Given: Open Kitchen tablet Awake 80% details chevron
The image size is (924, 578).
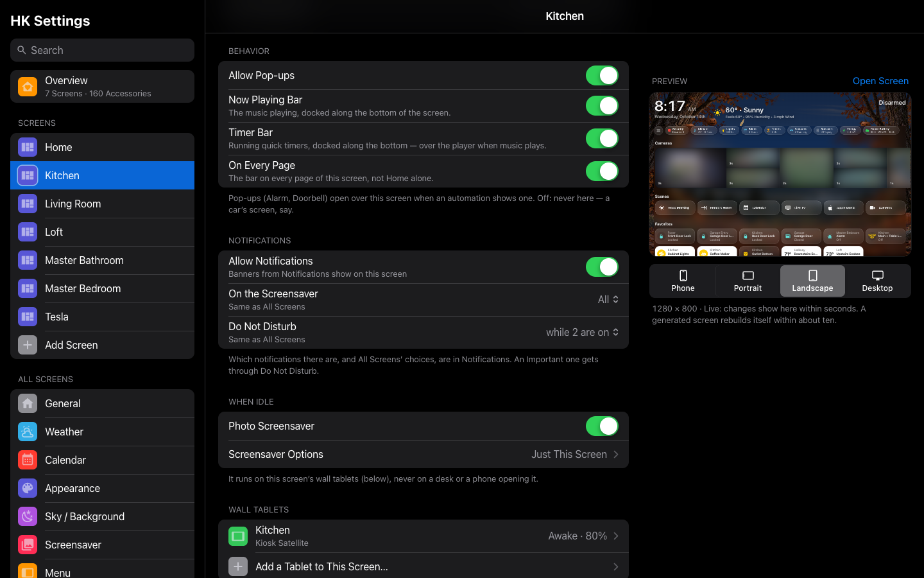Looking at the screenshot, I should pyautogui.click(x=616, y=536).
